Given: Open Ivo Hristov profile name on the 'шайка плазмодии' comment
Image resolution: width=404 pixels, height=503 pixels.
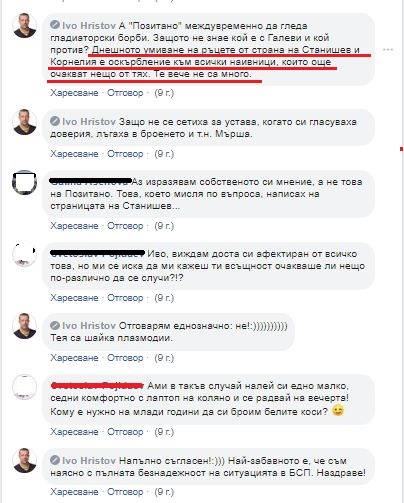Looking at the screenshot, I should [89, 325].
